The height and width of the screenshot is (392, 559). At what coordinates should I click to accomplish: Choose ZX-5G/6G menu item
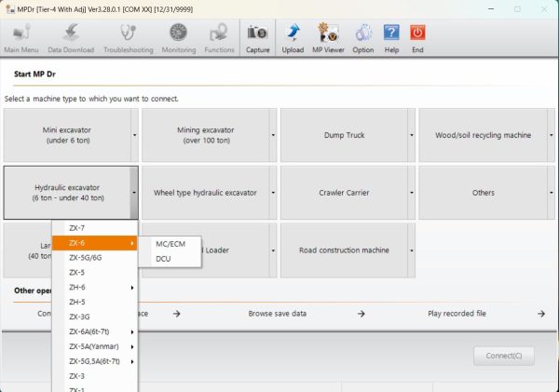95,258
